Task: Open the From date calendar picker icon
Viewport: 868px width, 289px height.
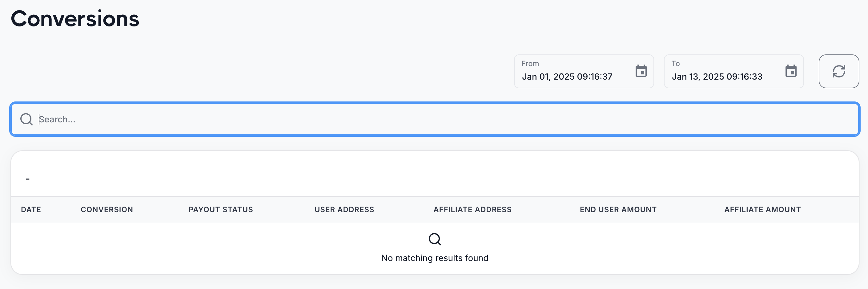Action: pyautogui.click(x=641, y=71)
